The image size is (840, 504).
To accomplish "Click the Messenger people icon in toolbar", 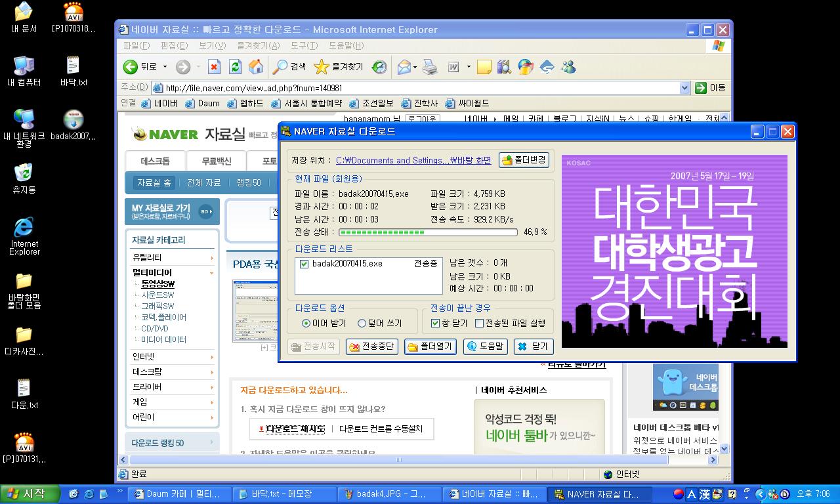I will (568, 66).
